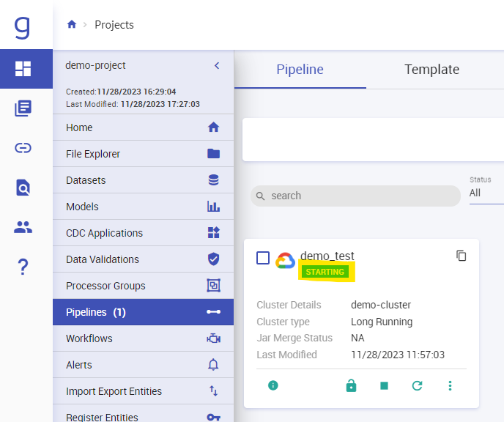Go to Data Validations in sidebar
Image resolution: width=504 pixels, height=422 pixels.
[143, 259]
